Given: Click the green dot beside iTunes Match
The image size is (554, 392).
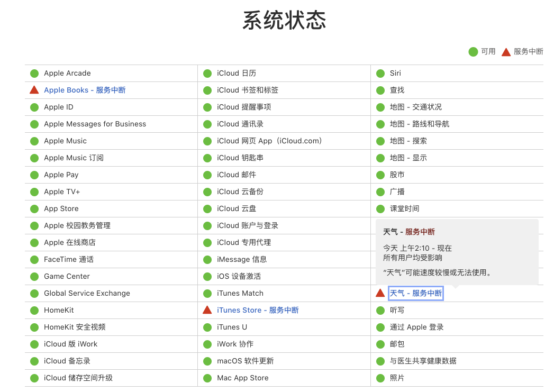Looking at the screenshot, I should coord(207,294).
